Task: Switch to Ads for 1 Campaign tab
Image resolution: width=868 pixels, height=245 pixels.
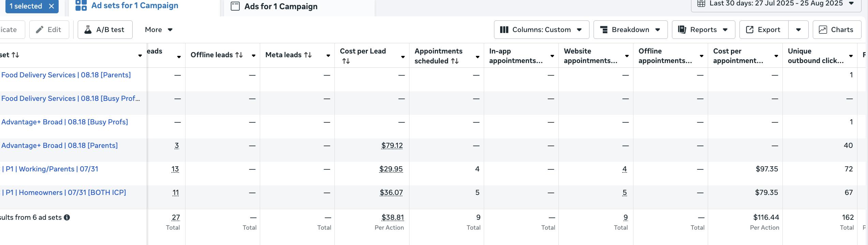Action: coord(281,6)
